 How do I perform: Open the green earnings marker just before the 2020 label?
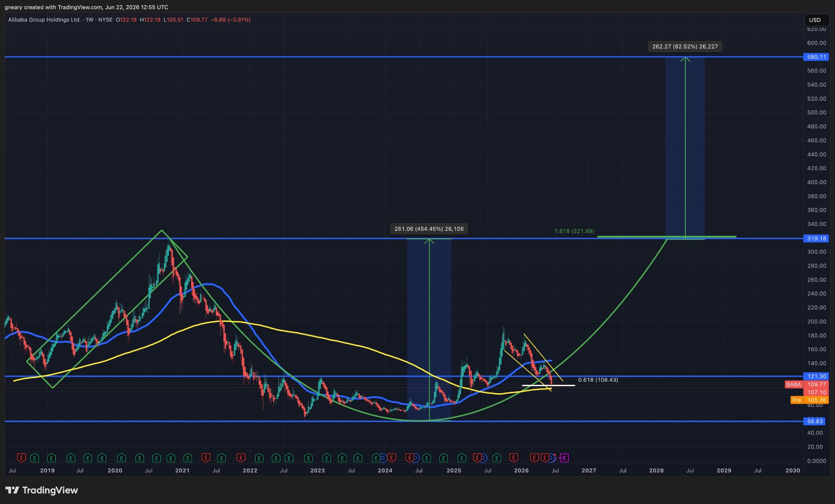[102, 458]
